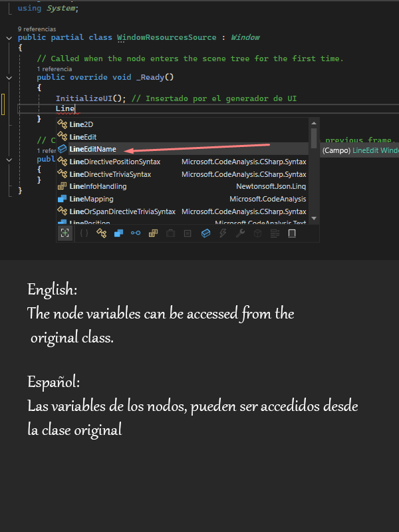The height and width of the screenshot is (532, 399).
Task: Select LineEdit in the completion list
Action: (182, 137)
